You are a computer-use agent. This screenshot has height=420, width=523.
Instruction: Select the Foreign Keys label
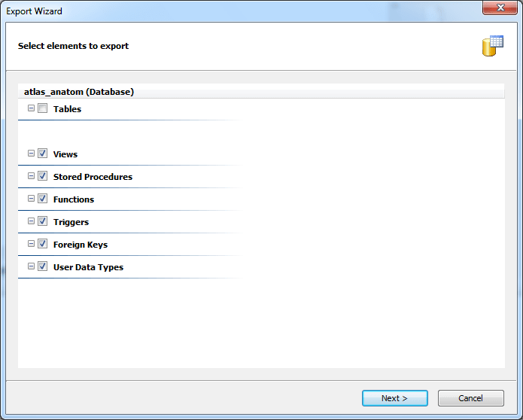(x=81, y=245)
